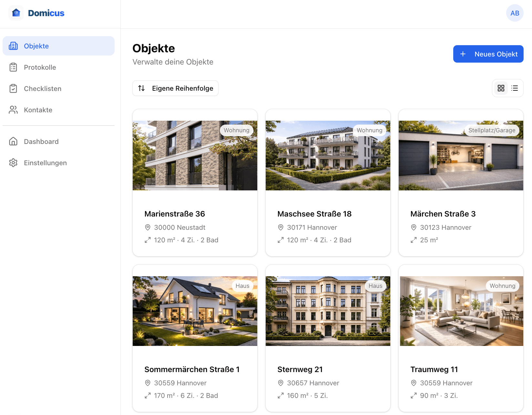The height and width of the screenshot is (415, 532).
Task: Select Kontakte in the sidebar navigation
Action: tap(38, 110)
